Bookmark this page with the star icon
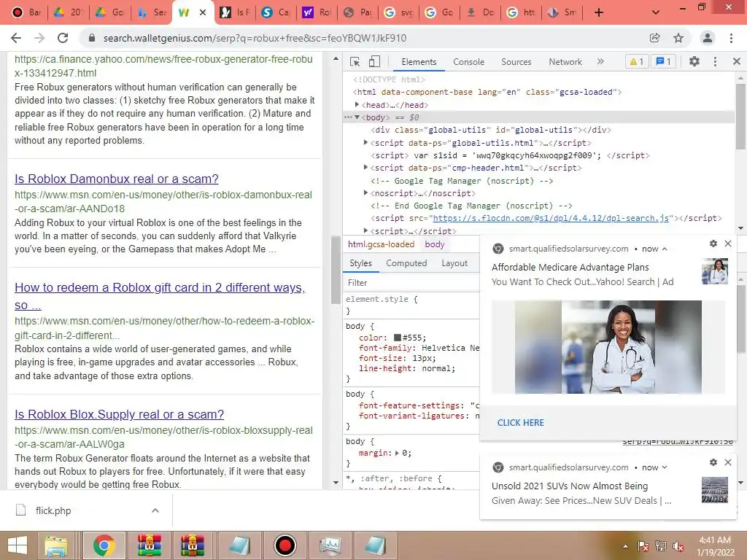The image size is (747, 560). [678, 38]
